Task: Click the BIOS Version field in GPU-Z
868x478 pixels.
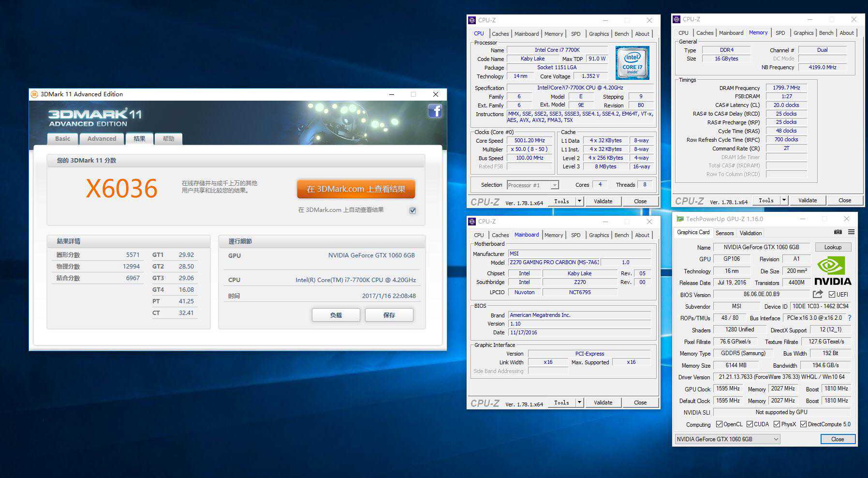Action: pos(761,294)
